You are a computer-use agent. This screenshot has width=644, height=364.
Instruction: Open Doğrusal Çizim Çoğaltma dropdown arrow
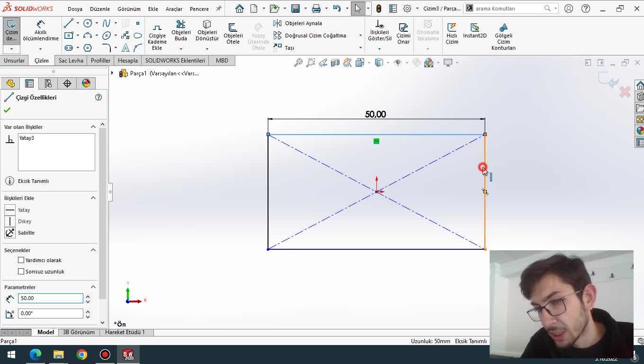[x=360, y=36]
